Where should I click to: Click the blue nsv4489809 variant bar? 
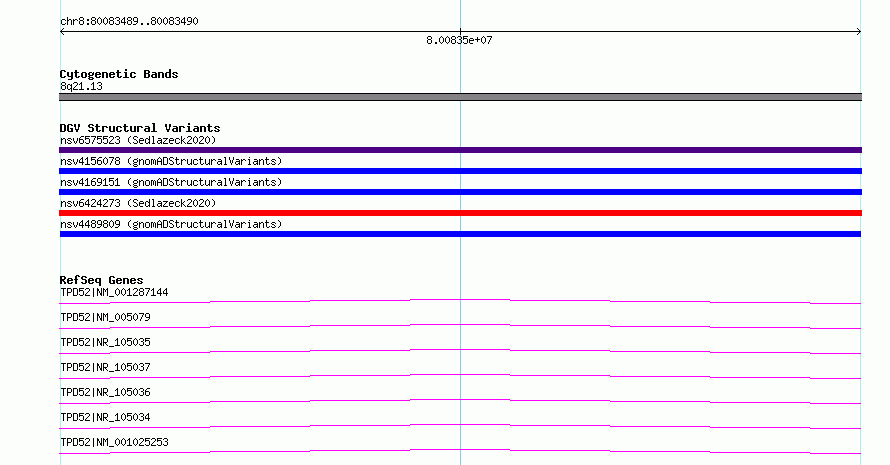click(460, 234)
